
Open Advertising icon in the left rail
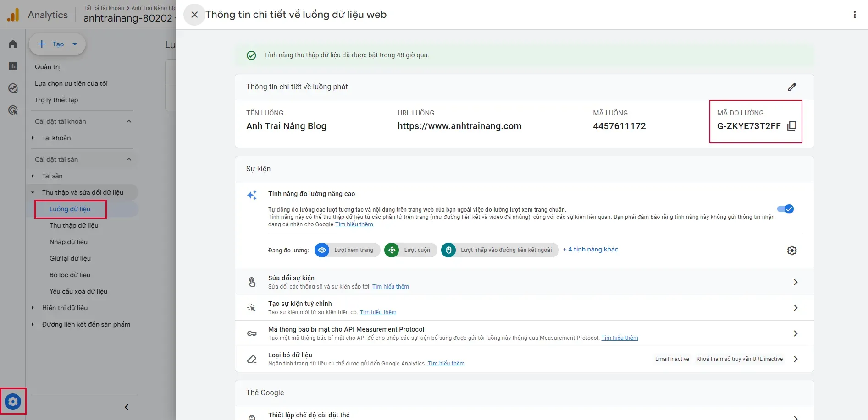13,110
